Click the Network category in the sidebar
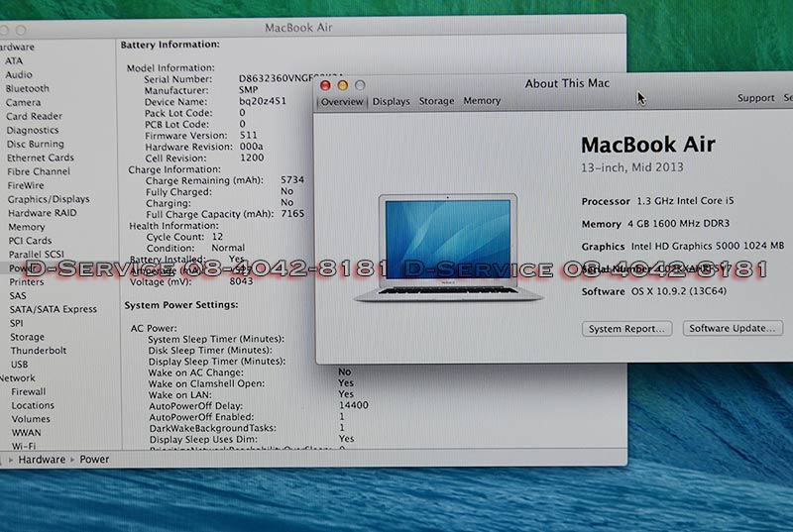 click(x=18, y=377)
